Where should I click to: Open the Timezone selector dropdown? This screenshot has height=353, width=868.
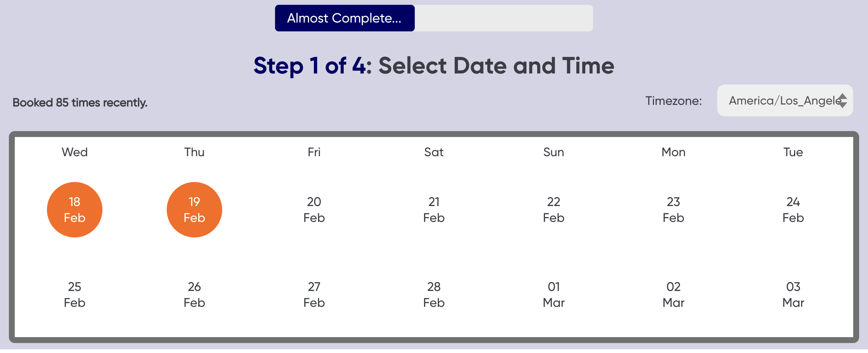(x=784, y=100)
